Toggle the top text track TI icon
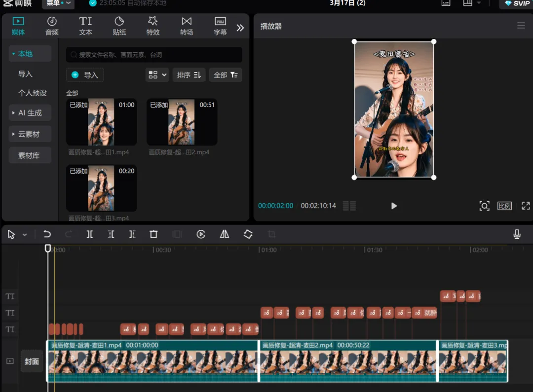The height and width of the screenshot is (392, 533). point(10,296)
